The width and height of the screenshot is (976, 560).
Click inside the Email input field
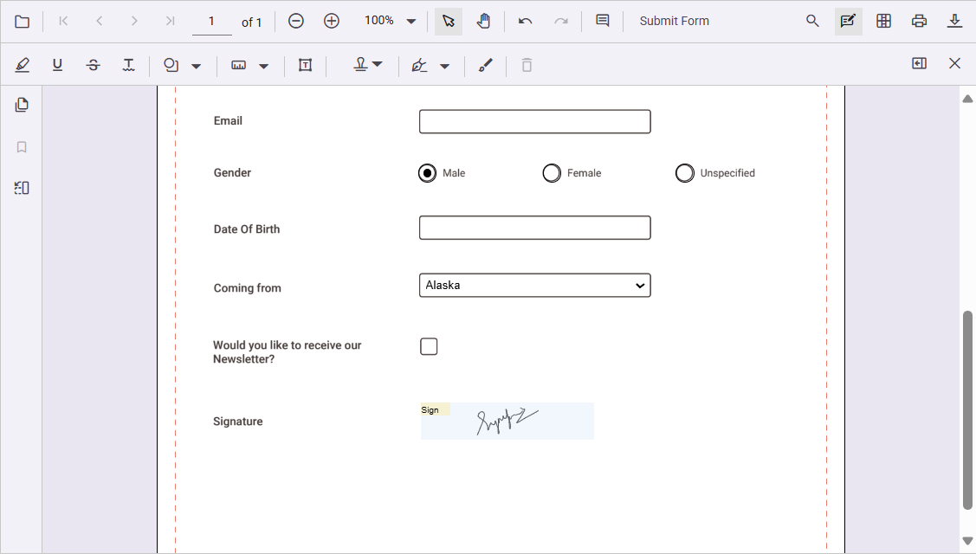pos(534,121)
